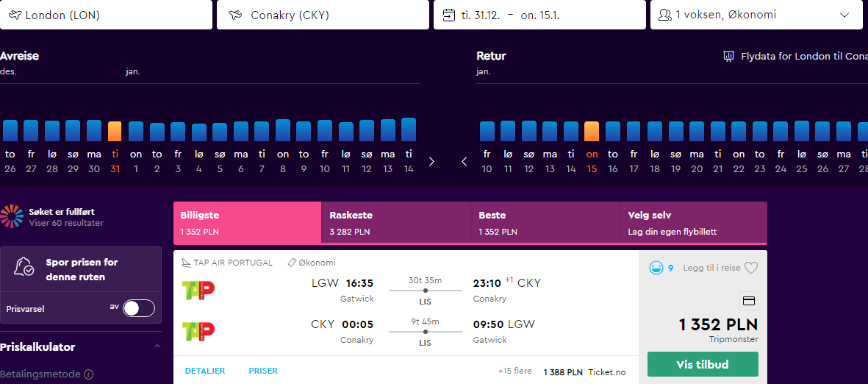This screenshot has width=868, height=384.
Task: Show next departure dates with right arrow
Action: tap(431, 161)
